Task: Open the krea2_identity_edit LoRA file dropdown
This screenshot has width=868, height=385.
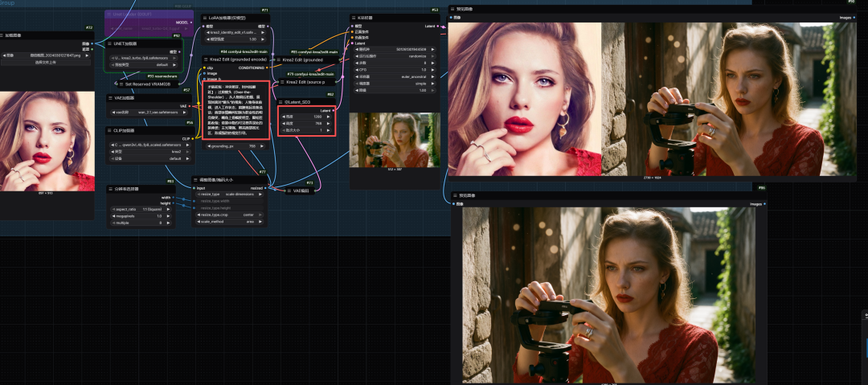Action: coord(235,32)
